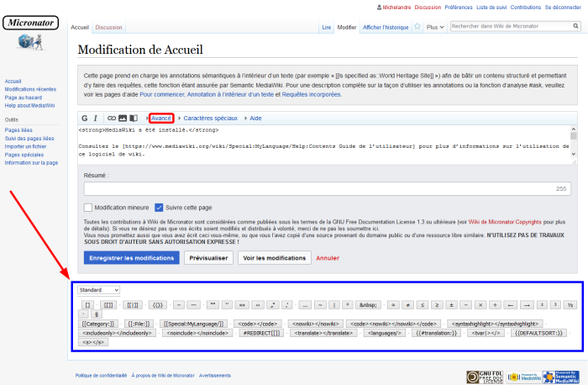Click Se déconnecter to log out
The width and height of the screenshot is (588, 385).
point(563,7)
